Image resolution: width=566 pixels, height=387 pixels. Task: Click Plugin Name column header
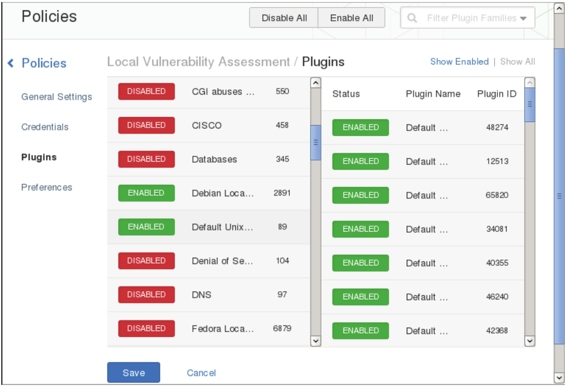[433, 94]
